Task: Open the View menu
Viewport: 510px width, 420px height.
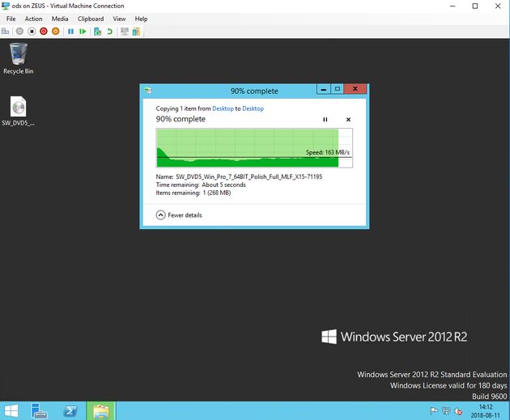Action: [119, 19]
